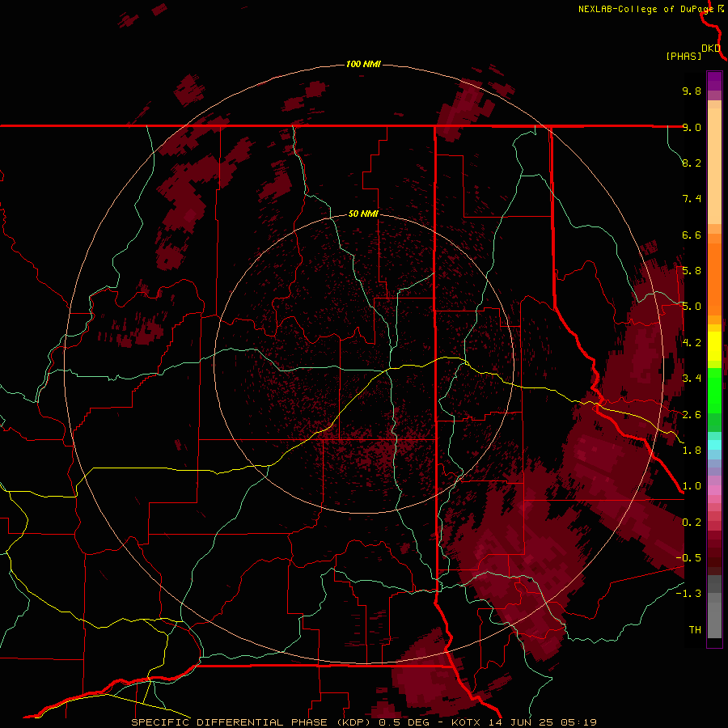728x728 pixels.
Task: Click the 6.6 value on the color scale
Action: [692, 235]
